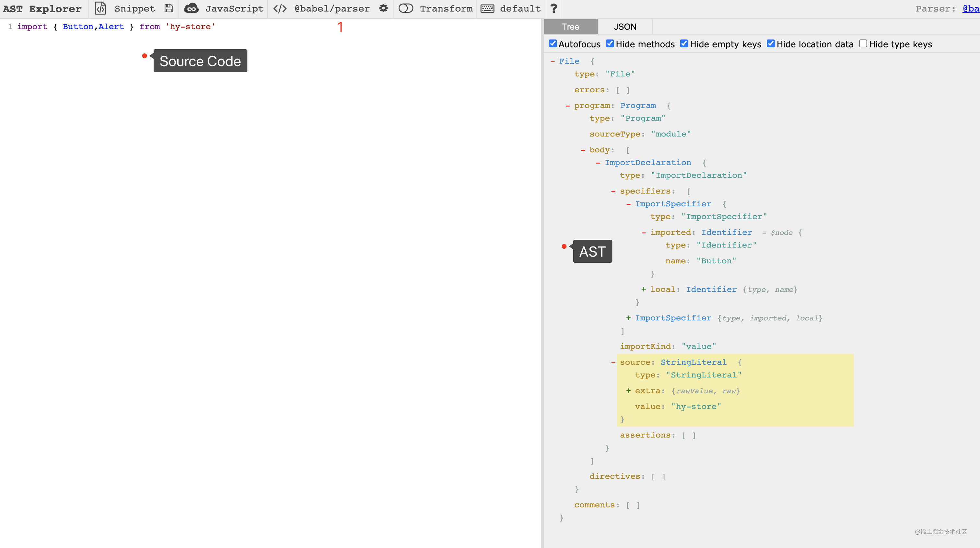The height and width of the screenshot is (548, 980).
Task: Click the pane splitter between editor and tree
Action: (542, 283)
